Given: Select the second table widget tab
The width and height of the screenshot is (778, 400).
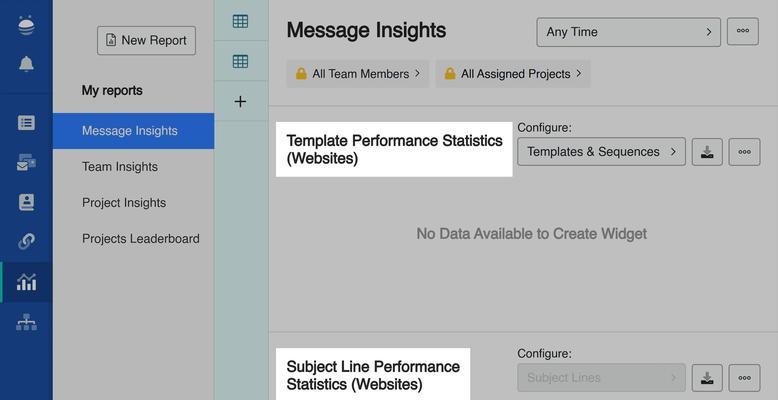Looking at the screenshot, I should 240,62.
